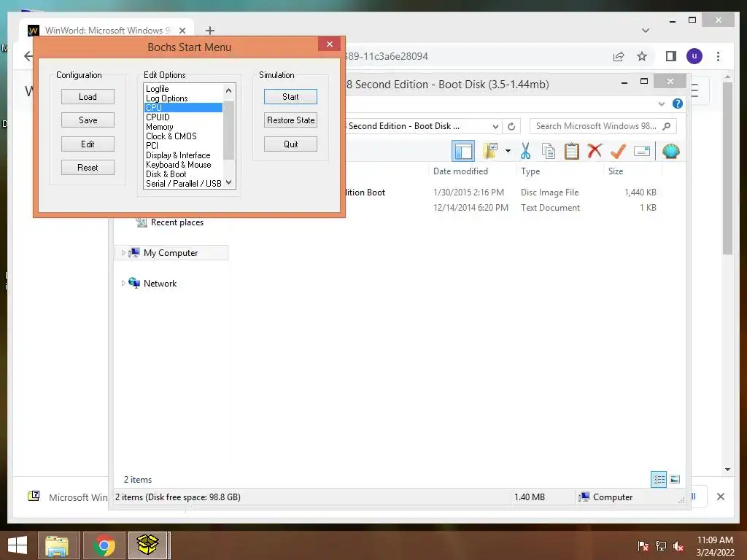Click the Load configuration button

(x=88, y=97)
